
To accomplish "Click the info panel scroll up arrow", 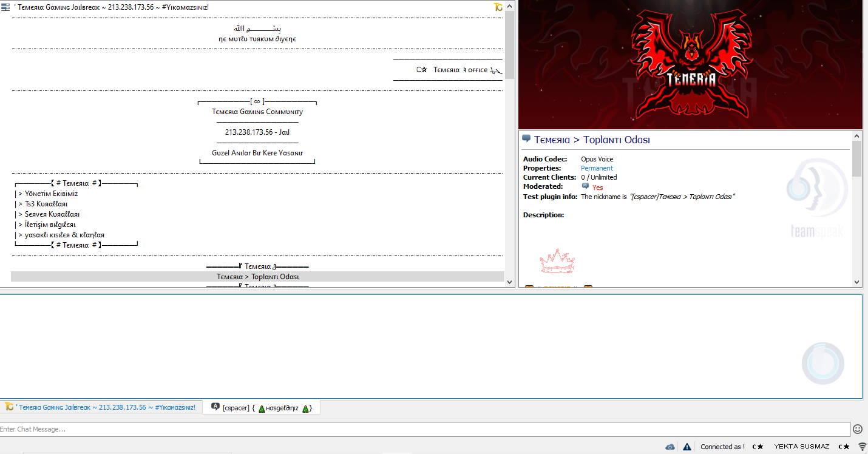I will (x=857, y=135).
